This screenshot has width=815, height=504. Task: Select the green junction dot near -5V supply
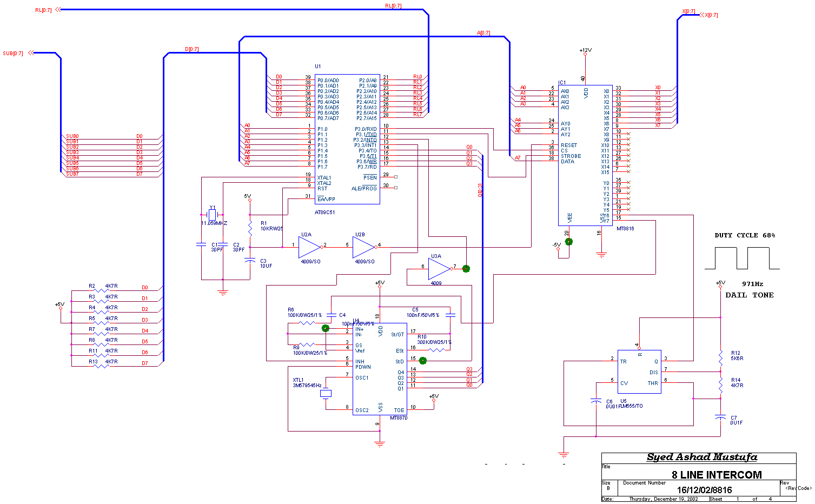click(568, 242)
